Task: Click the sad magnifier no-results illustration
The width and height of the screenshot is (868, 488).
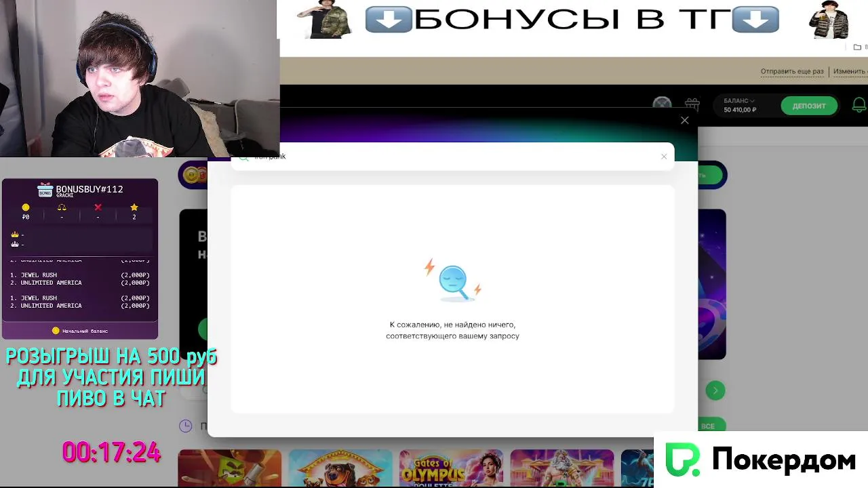Action: (453, 280)
